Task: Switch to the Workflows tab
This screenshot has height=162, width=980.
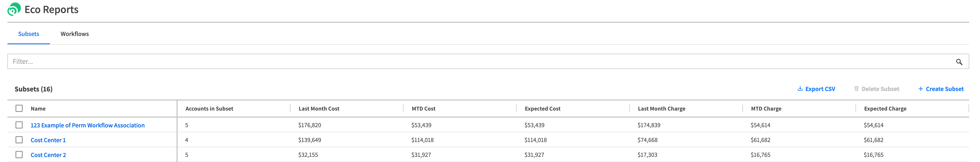Action: (x=75, y=34)
